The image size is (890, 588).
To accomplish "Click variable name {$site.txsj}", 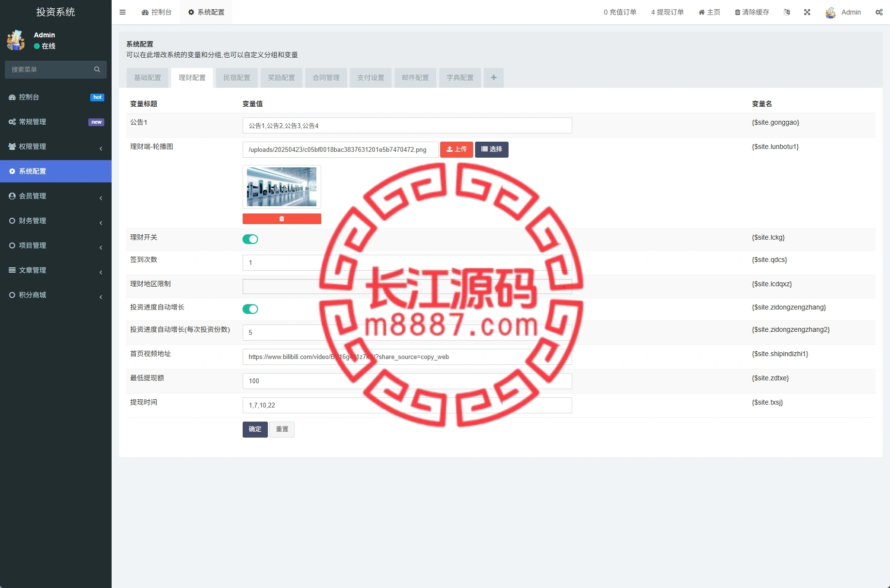I will (767, 402).
